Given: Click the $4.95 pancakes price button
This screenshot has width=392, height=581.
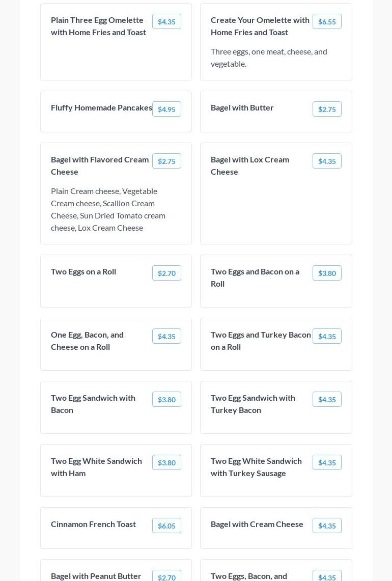Looking at the screenshot, I should 166,109.
